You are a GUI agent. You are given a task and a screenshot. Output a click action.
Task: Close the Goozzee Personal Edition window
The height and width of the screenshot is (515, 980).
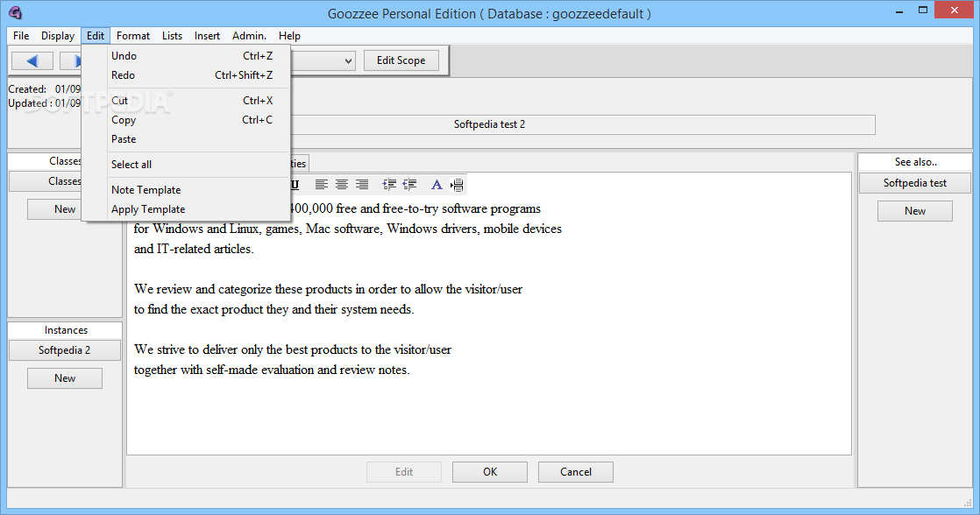tap(955, 11)
